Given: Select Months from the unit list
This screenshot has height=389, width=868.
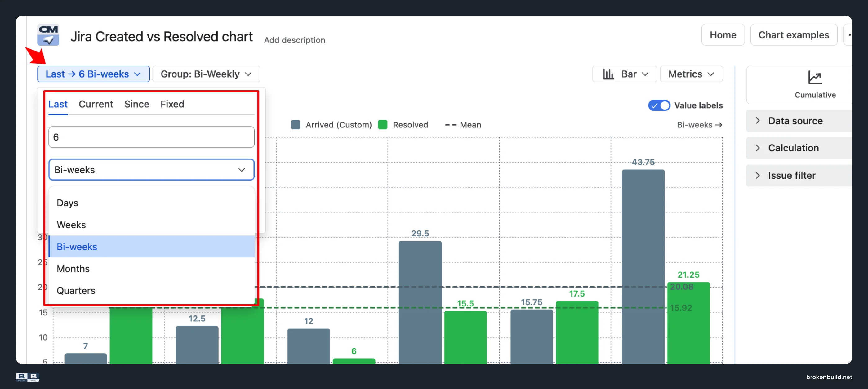Looking at the screenshot, I should pos(152,269).
